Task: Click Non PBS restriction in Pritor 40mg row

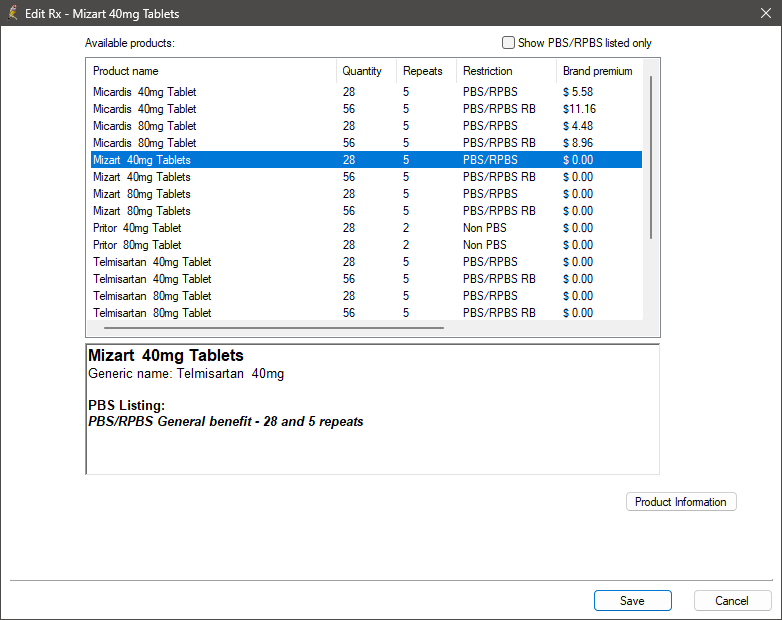Action: click(x=484, y=228)
